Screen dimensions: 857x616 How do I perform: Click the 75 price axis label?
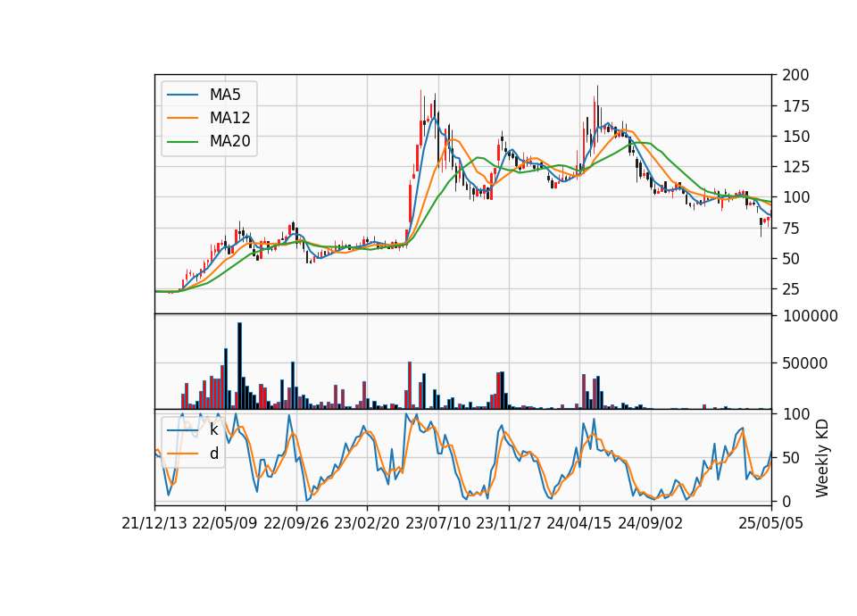(x=792, y=228)
